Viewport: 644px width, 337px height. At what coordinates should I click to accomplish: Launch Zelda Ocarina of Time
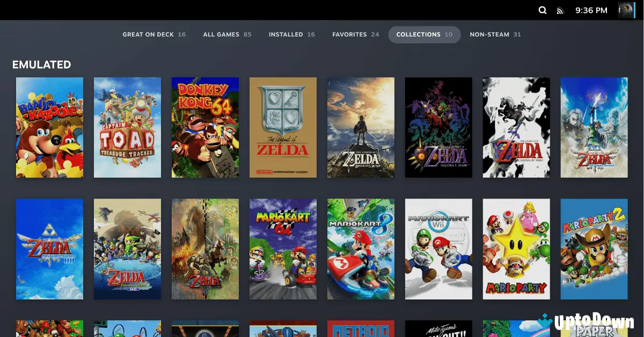pyautogui.click(x=516, y=127)
